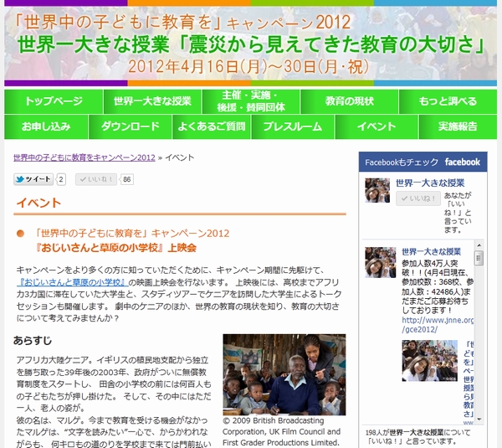Open the 『おじいさんと草原の小学校』 movie link
Viewport: 502px width, 448px height.
[72, 282]
